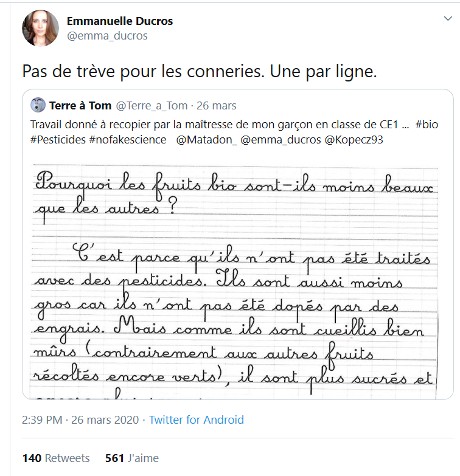Open the #bio hashtag
This screenshot has height=476, width=460.
(x=426, y=125)
